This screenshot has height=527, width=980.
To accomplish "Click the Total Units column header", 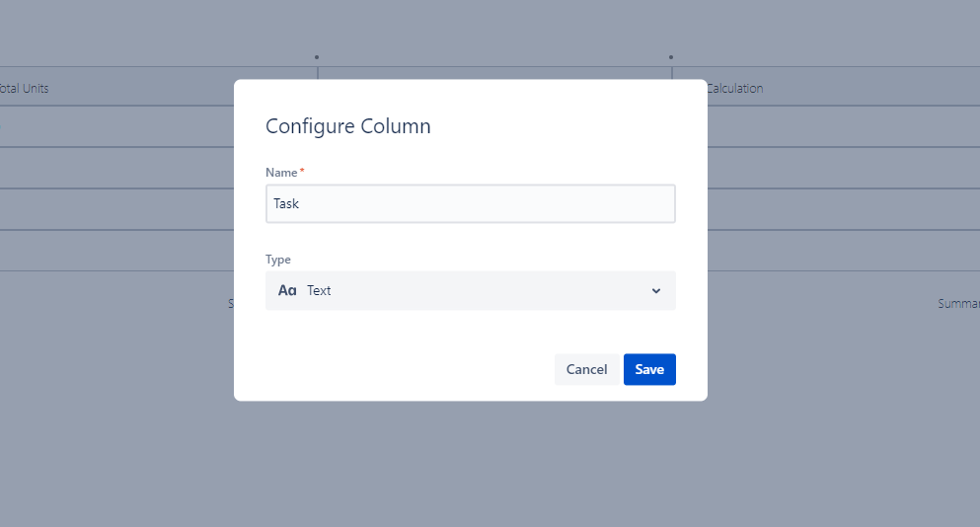I will [x=25, y=88].
